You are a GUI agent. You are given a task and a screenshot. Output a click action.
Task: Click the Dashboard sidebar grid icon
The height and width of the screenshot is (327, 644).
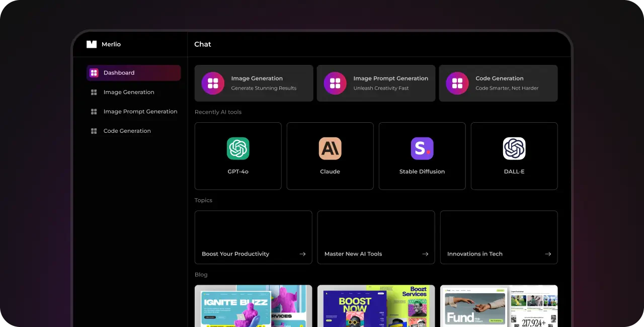[x=94, y=72]
